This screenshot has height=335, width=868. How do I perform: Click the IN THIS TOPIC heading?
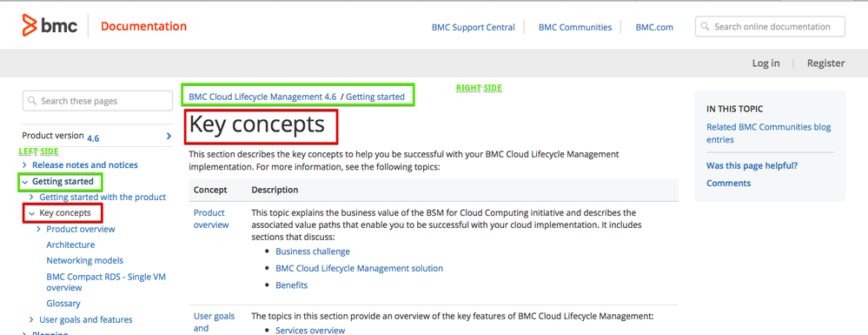734,110
